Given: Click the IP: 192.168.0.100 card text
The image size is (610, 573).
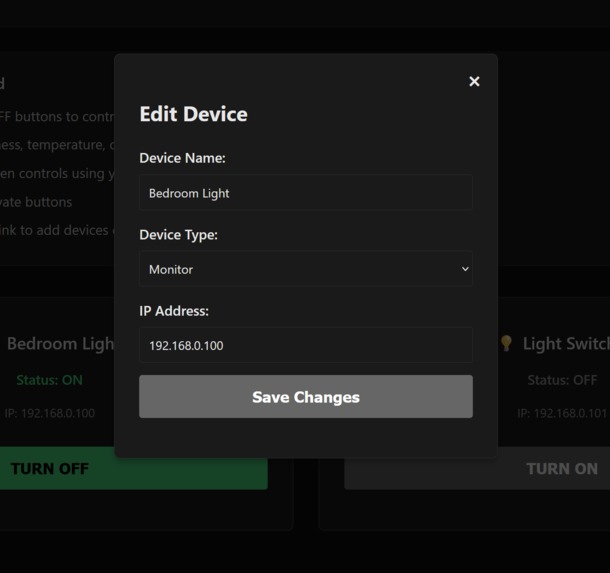Looking at the screenshot, I should (50, 413).
